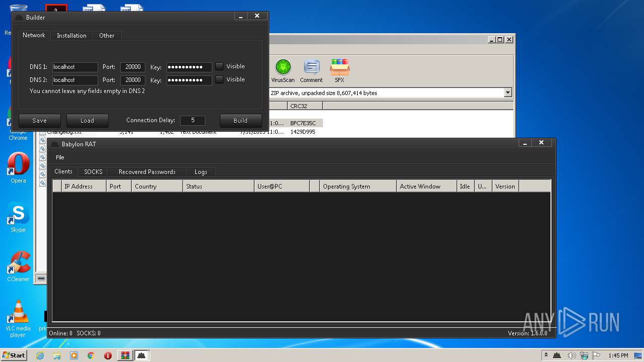Focus the DNS 1 hostname field
644x362 pixels.
coord(75,67)
